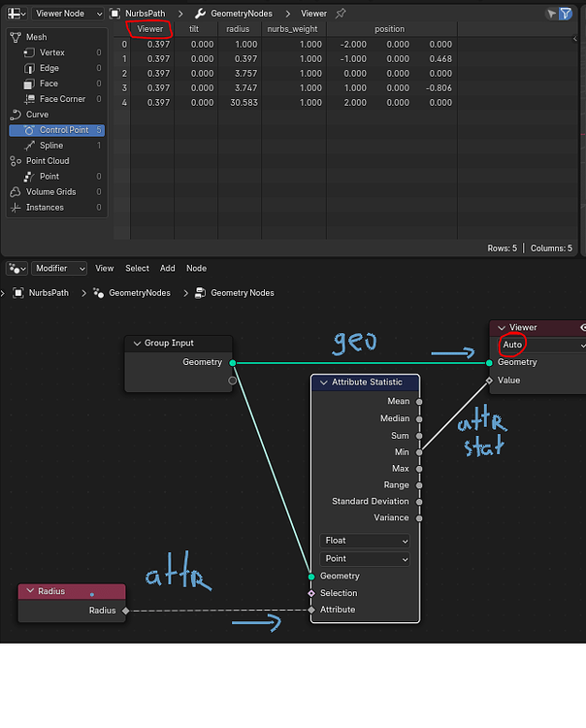Select the Instances icon
The width and height of the screenshot is (586, 728).
(x=16, y=208)
